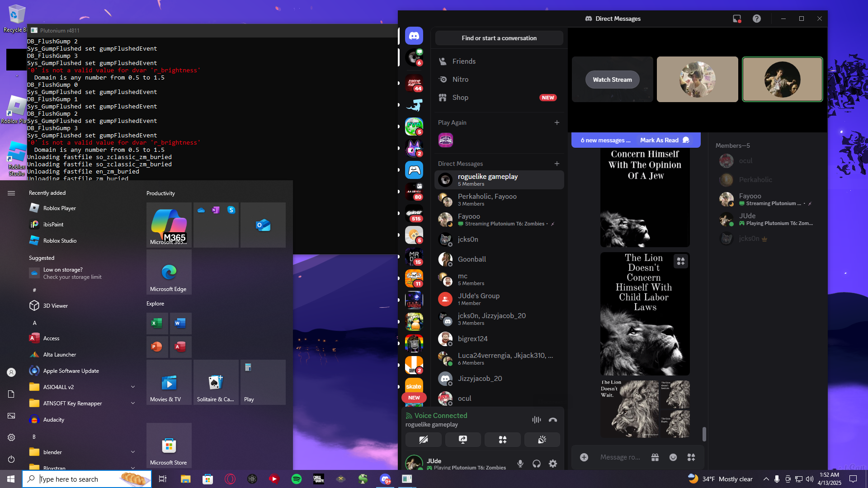The image size is (868, 488).
Task: Open the Friends tab
Action: (x=464, y=61)
